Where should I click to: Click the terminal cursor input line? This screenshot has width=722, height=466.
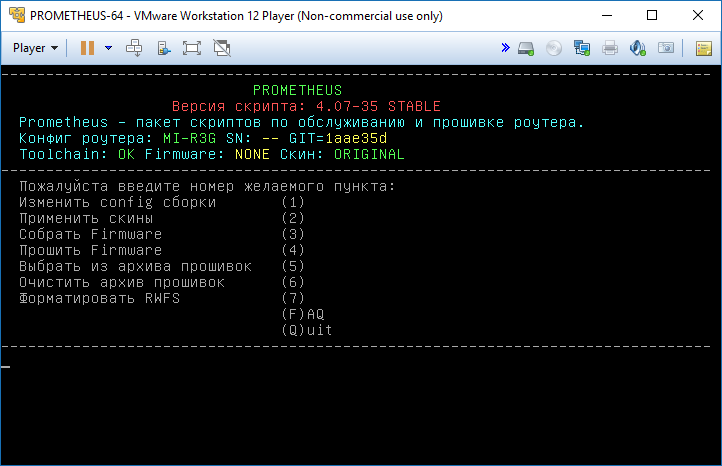coord(361,367)
